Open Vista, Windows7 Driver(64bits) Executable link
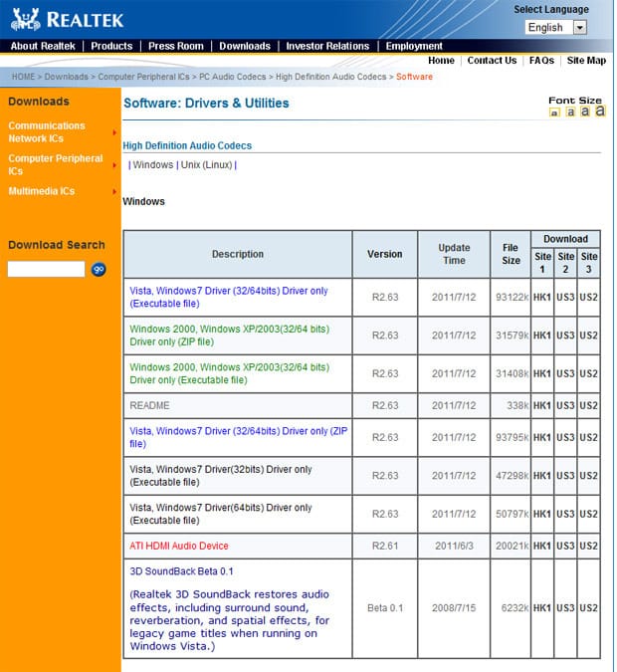The width and height of the screenshot is (617, 672). coord(221,514)
